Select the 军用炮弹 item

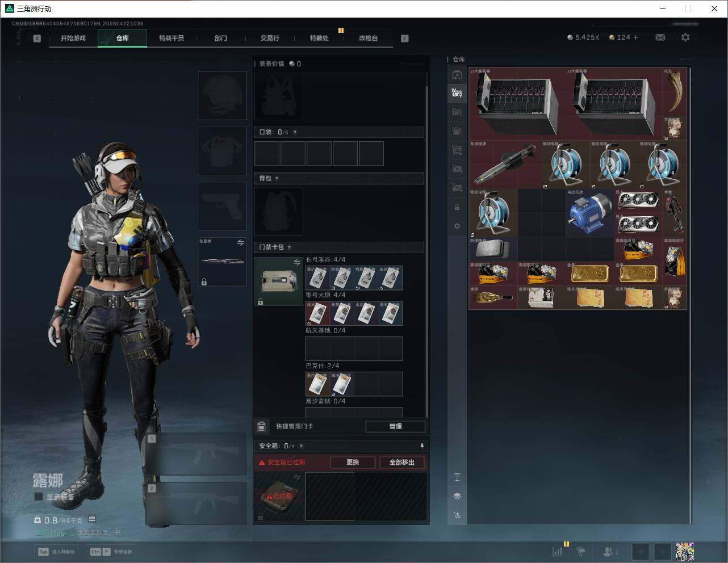[505, 165]
